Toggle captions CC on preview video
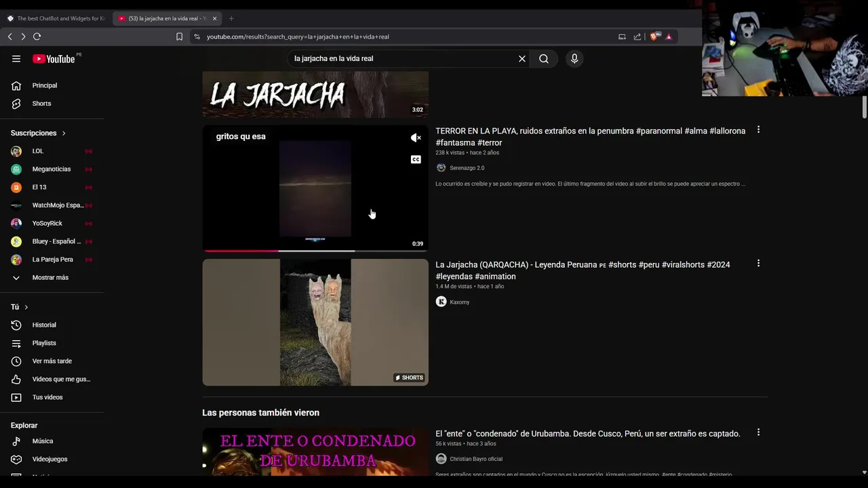Screen dimensions: 868x488 coord(416,159)
